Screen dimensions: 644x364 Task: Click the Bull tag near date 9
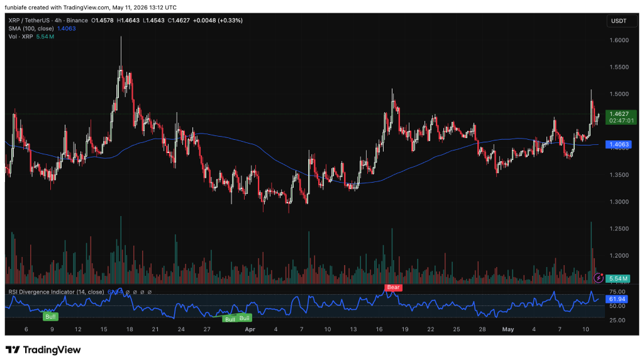[50, 317]
